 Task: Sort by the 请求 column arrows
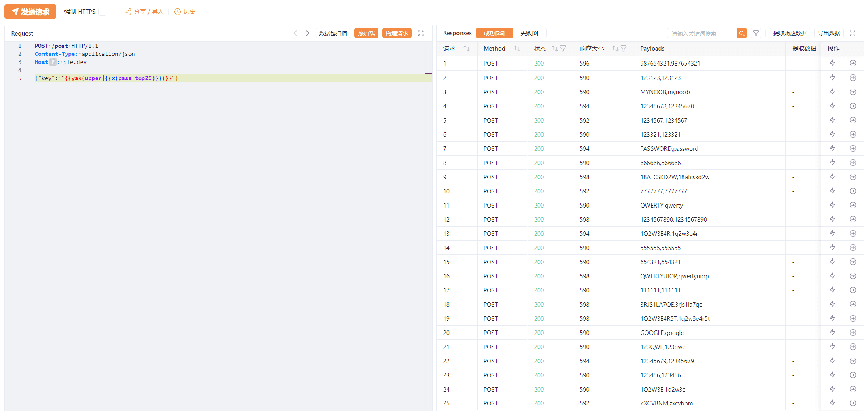point(467,49)
